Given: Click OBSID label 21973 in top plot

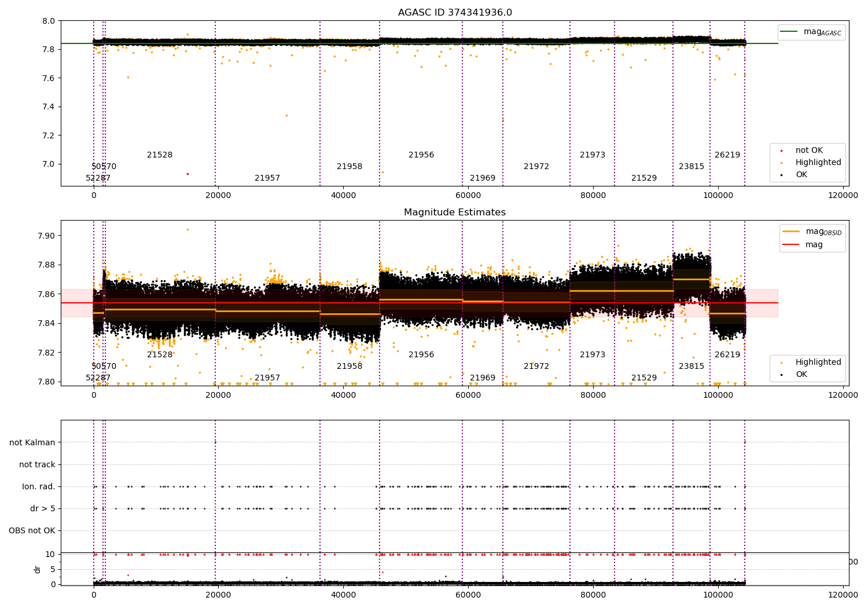Looking at the screenshot, I should [x=593, y=155].
